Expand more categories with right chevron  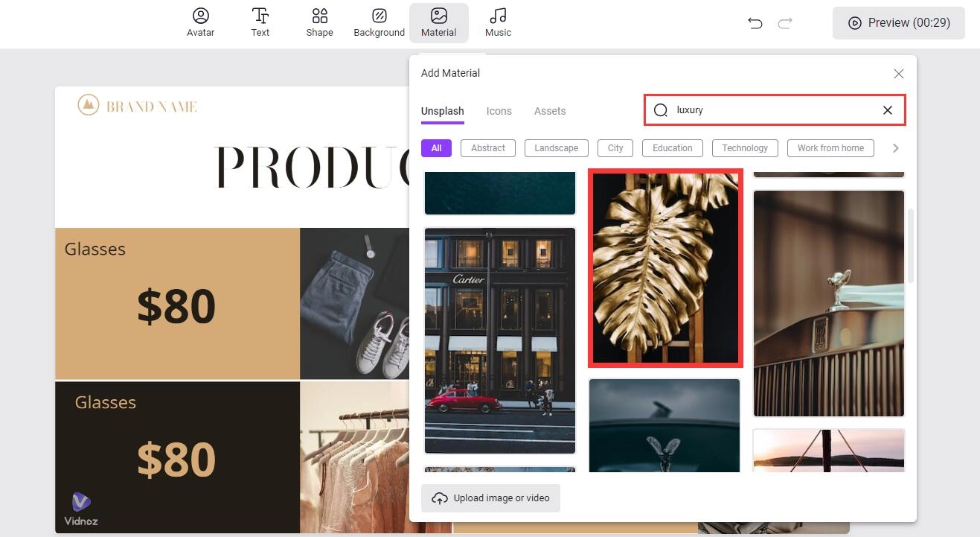pos(895,148)
